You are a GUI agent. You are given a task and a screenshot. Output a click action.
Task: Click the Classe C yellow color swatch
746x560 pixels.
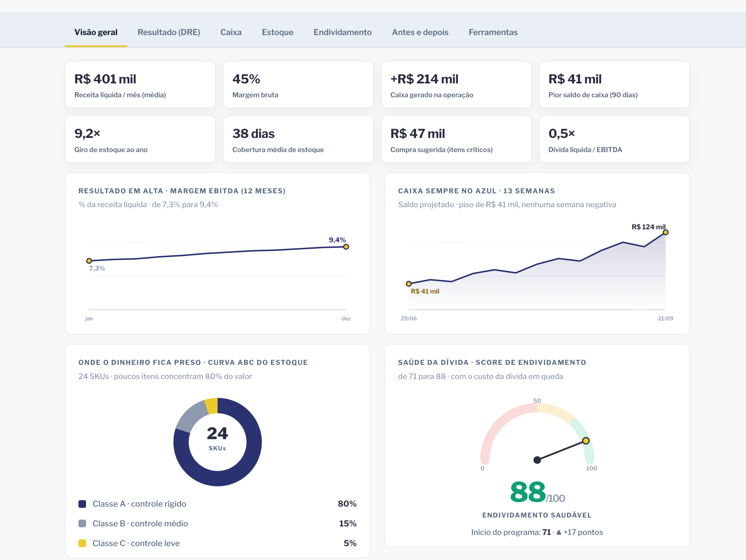tap(82, 543)
